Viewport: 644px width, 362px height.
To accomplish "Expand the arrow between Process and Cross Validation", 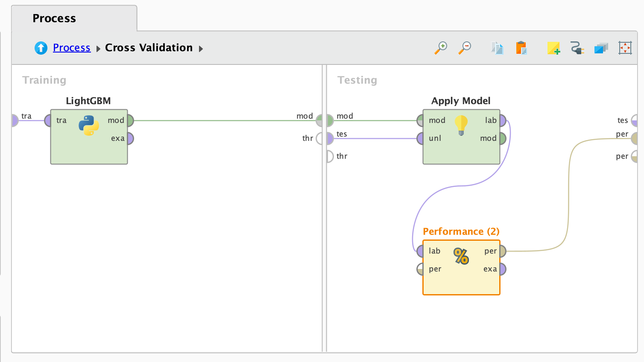I will point(98,49).
